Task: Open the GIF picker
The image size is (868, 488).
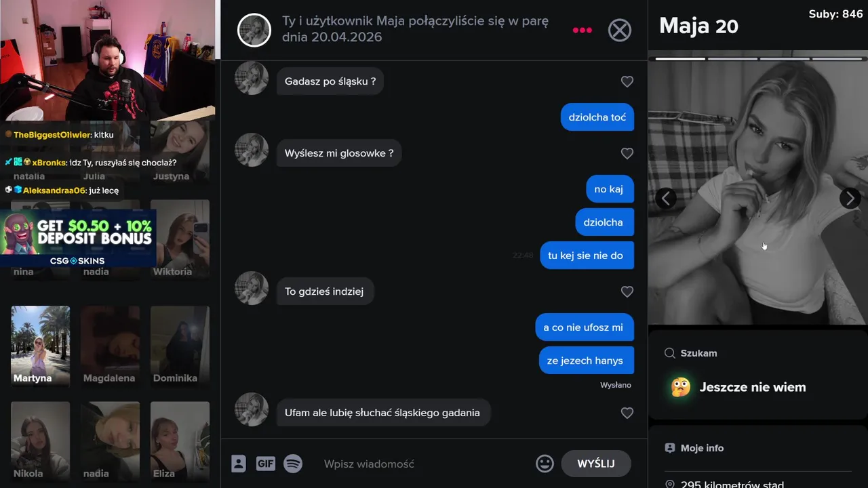Action: coord(266,464)
